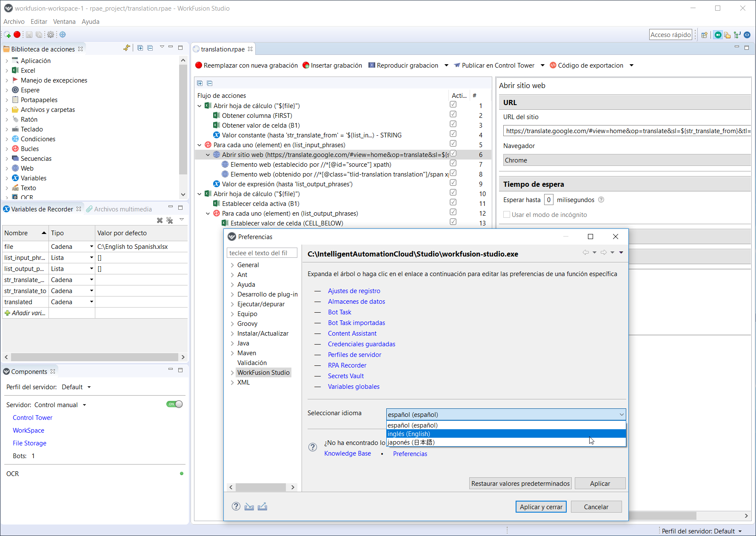Delete selected variable with the X icon
The height and width of the screenshot is (536, 756).
[x=160, y=220]
